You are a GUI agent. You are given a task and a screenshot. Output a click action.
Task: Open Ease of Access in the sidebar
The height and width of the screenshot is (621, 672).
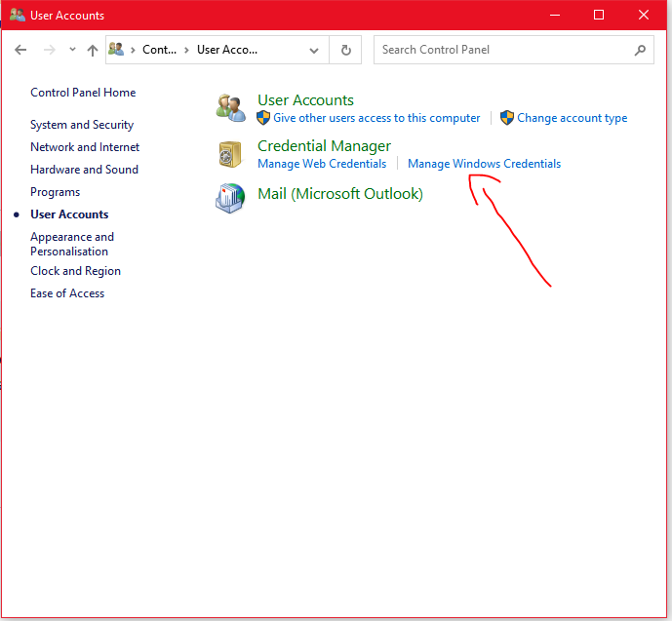(67, 293)
